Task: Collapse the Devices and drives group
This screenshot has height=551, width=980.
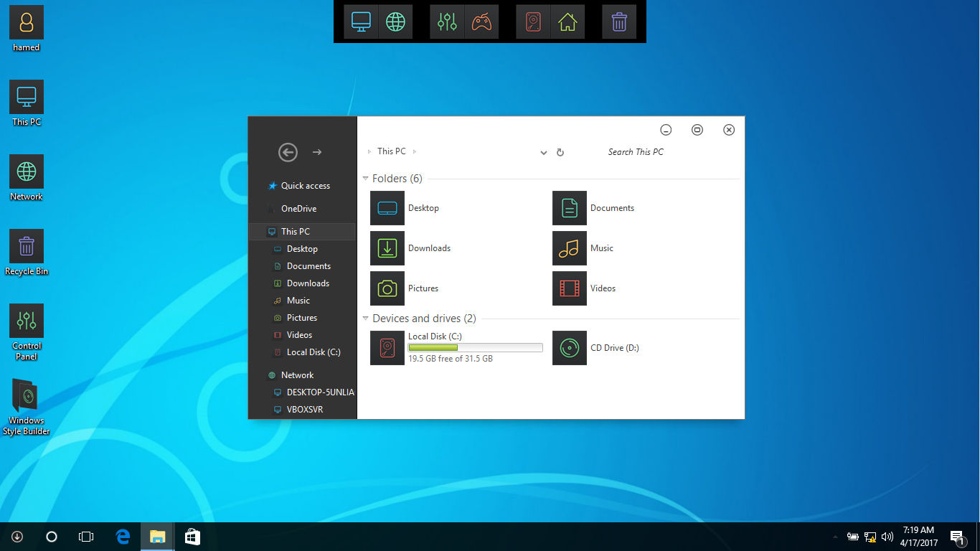Action: tap(366, 319)
